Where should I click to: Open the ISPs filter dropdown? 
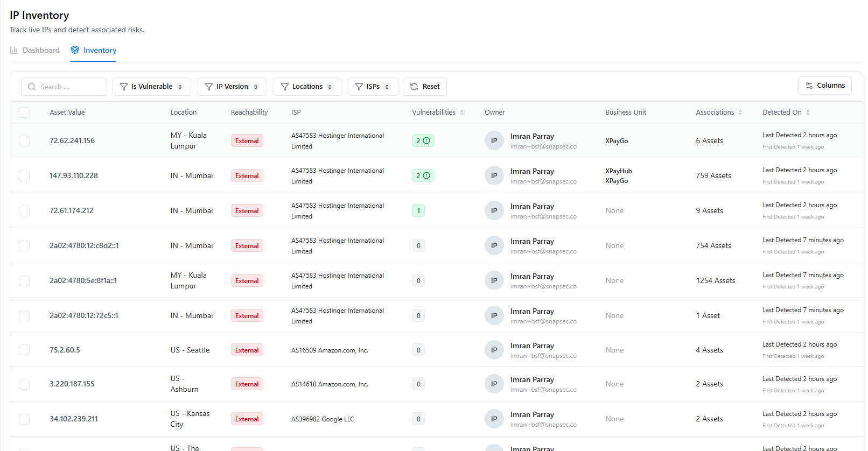click(373, 87)
